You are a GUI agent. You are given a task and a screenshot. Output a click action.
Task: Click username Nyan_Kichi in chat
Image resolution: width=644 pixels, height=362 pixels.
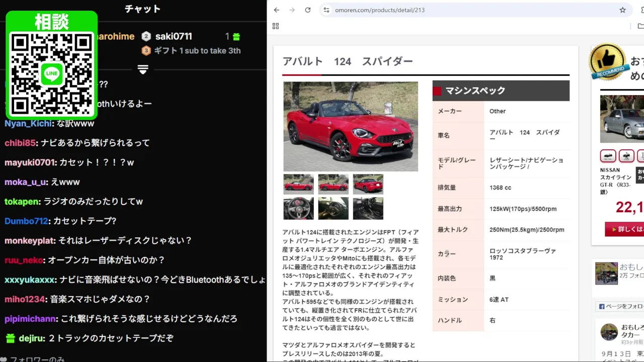coord(28,123)
